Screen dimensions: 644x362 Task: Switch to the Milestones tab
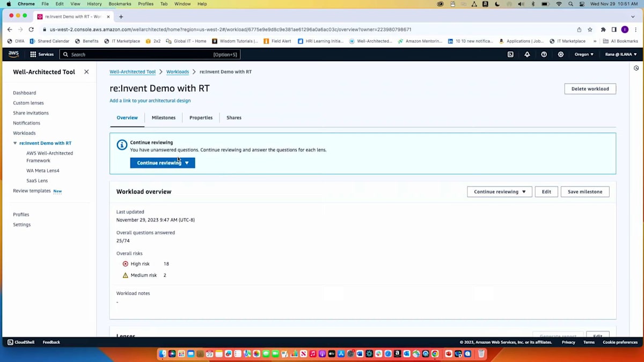pos(164,117)
